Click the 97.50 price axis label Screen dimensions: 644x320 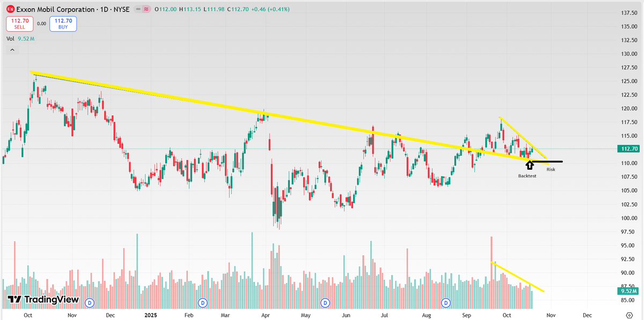628,232
